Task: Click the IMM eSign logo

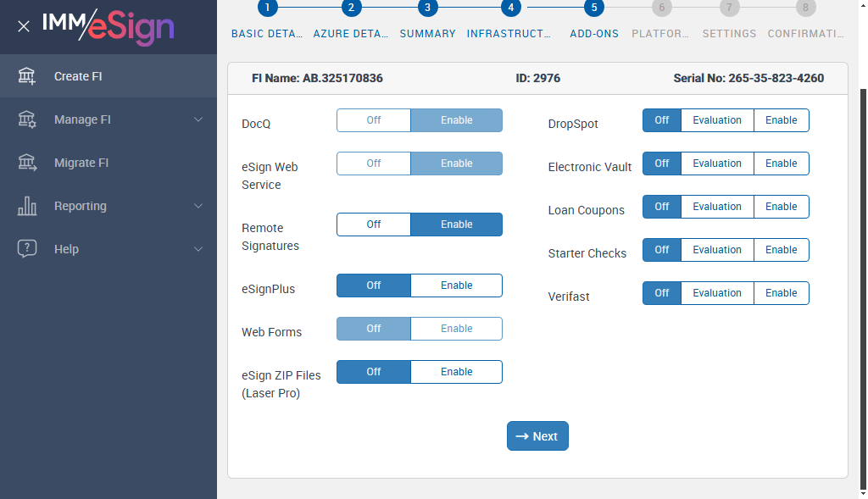Action: [x=108, y=26]
